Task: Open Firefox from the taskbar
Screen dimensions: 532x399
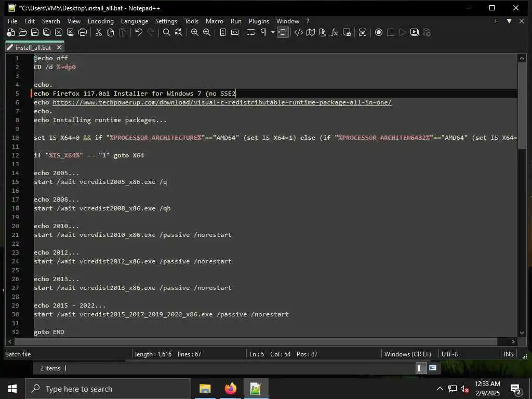Action: [230, 389]
